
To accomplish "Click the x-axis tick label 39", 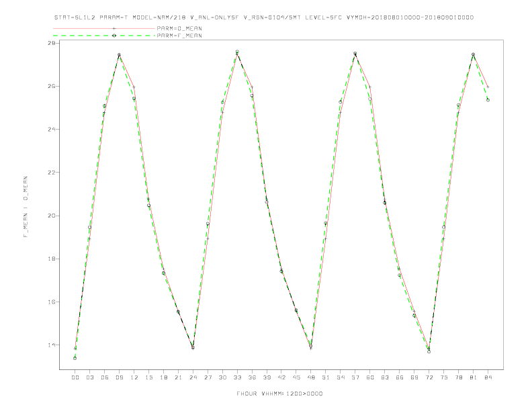I will [x=267, y=377].
